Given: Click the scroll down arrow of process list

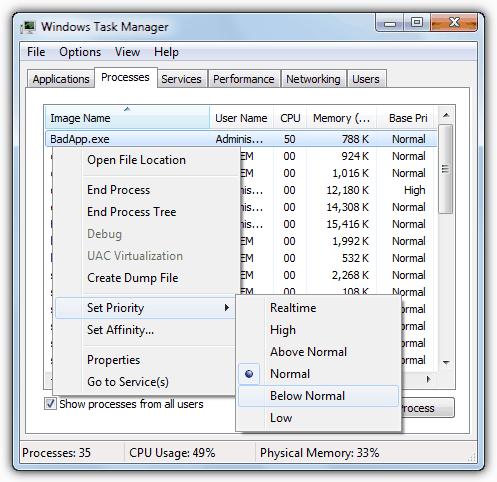Looking at the screenshot, I should [446, 362].
